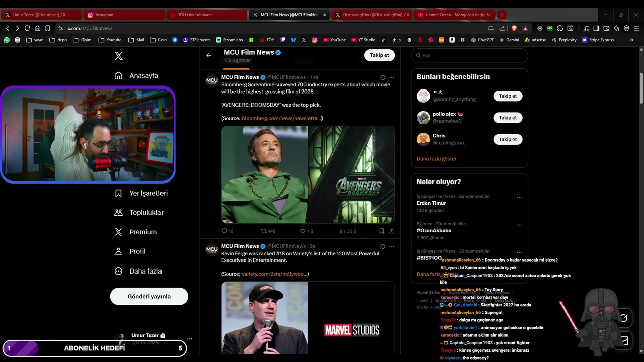Image resolution: width=644 pixels, height=362 pixels.
Task: Open options for #OzanAkbaba trend
Action: click(x=519, y=225)
